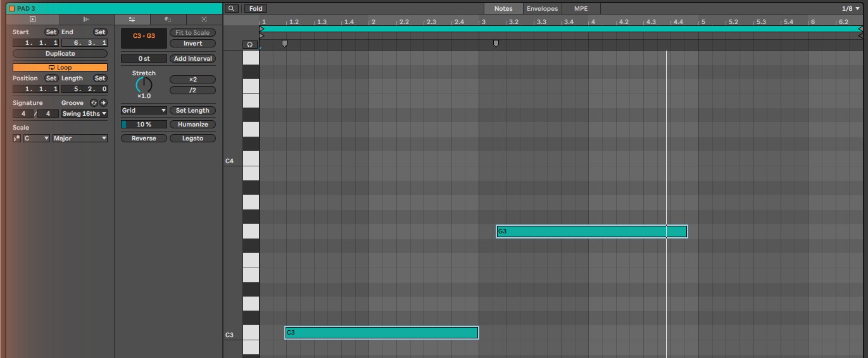Select the C3 note in piano roll

coord(382,333)
